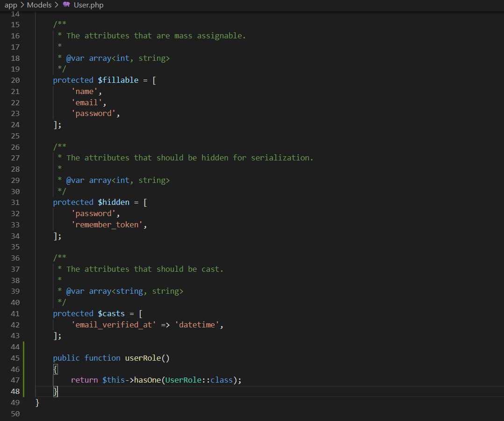
Task: Click line number 31 in gutter
Action: 15,202
